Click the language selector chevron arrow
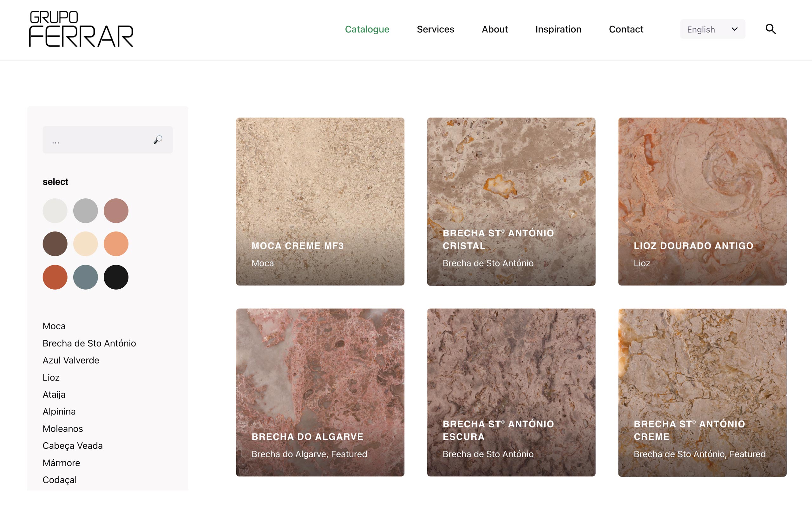Viewport: 812px width, 507px height. pos(734,29)
